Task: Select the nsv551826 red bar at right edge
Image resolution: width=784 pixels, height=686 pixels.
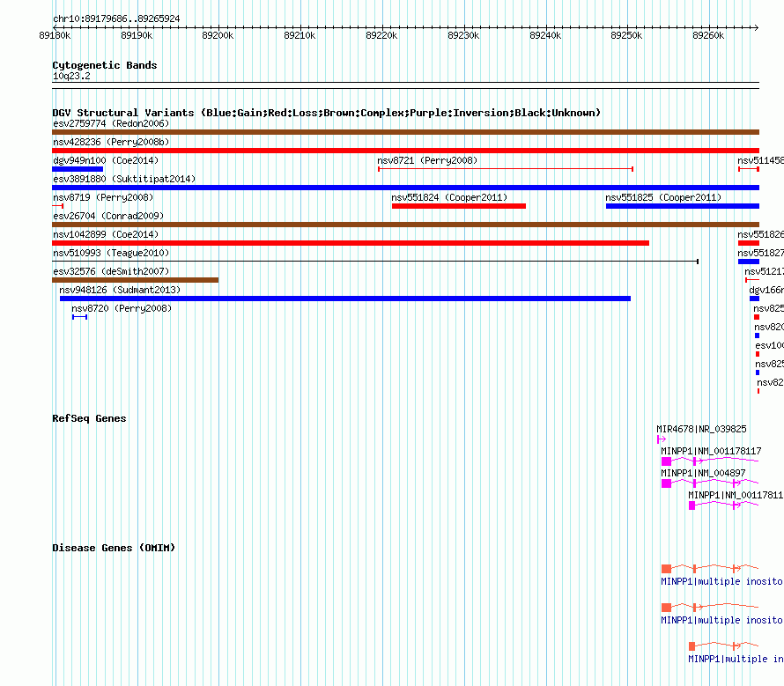Action: [749, 243]
